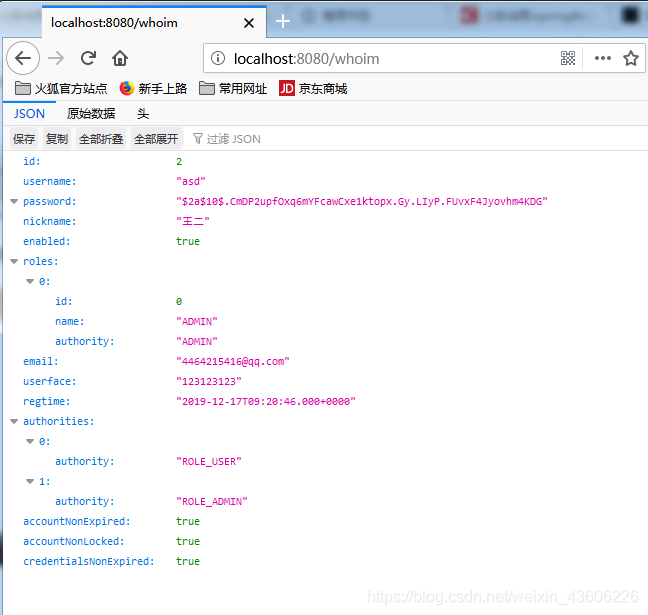Select the "ROLE_USER" authority value

tap(209, 462)
